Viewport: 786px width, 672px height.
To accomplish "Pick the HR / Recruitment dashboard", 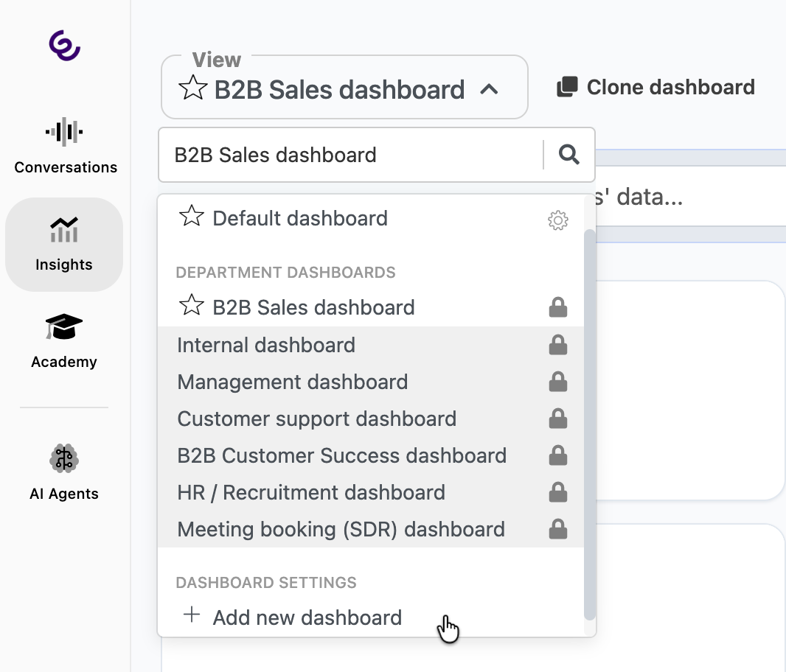I will click(311, 492).
